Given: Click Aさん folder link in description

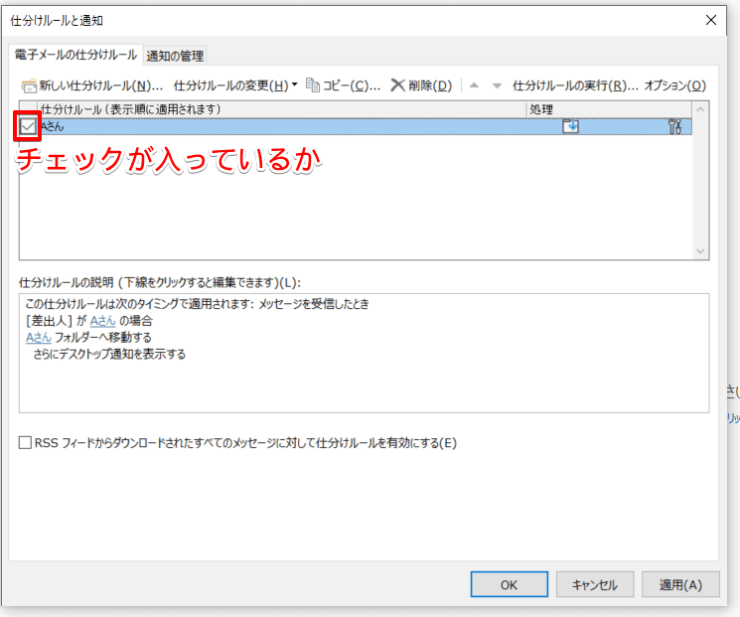Looking at the screenshot, I should click(38, 338).
